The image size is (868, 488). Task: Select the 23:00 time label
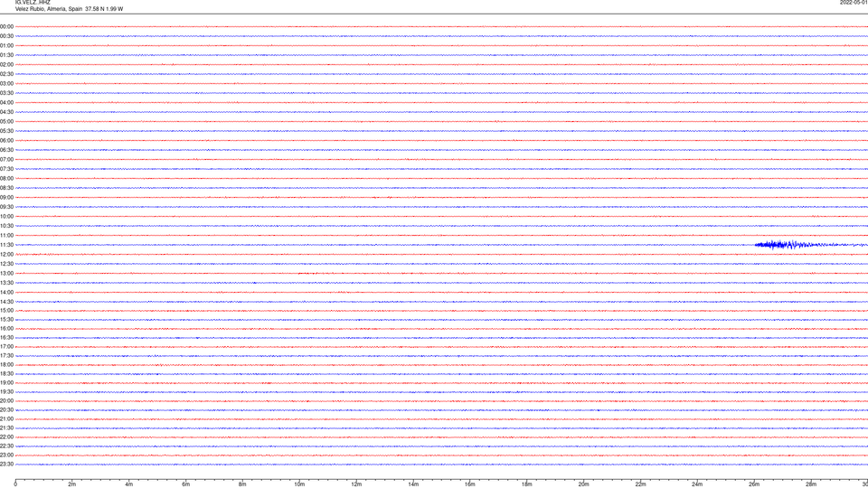6,455
